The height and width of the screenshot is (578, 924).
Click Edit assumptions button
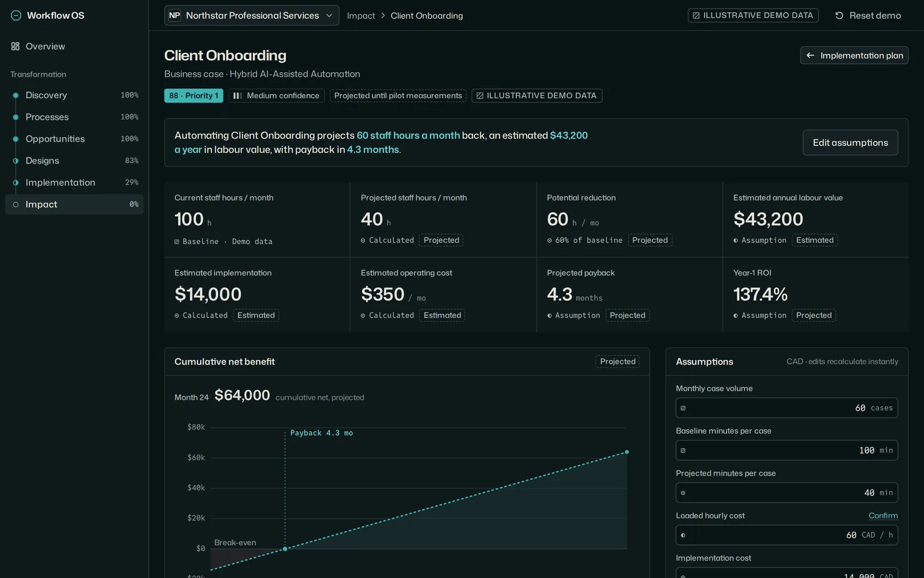(850, 143)
